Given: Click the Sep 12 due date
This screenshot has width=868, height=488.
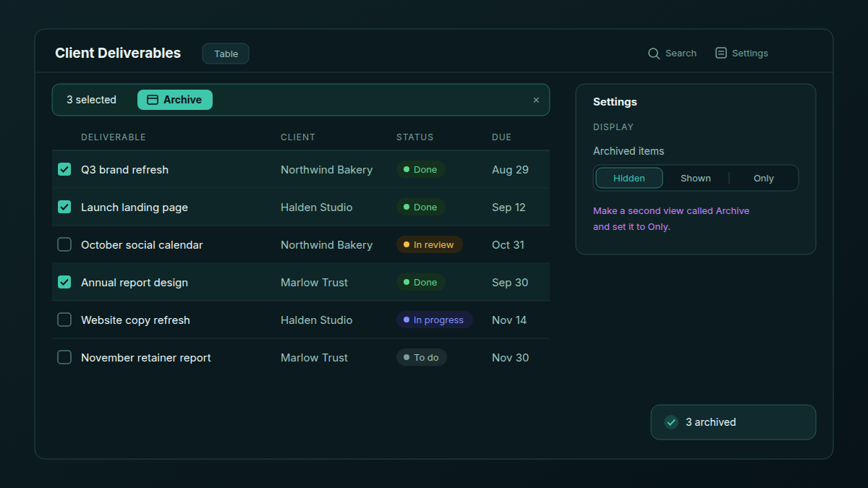Looking at the screenshot, I should [509, 207].
